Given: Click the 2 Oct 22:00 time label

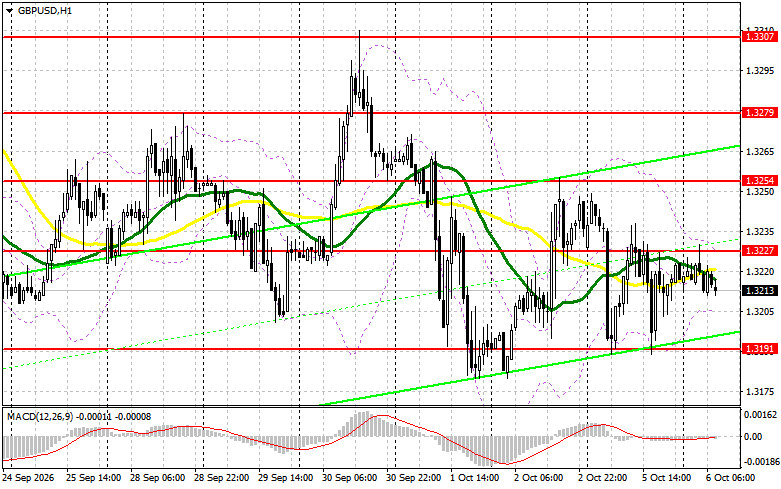Looking at the screenshot, I should (603, 478).
